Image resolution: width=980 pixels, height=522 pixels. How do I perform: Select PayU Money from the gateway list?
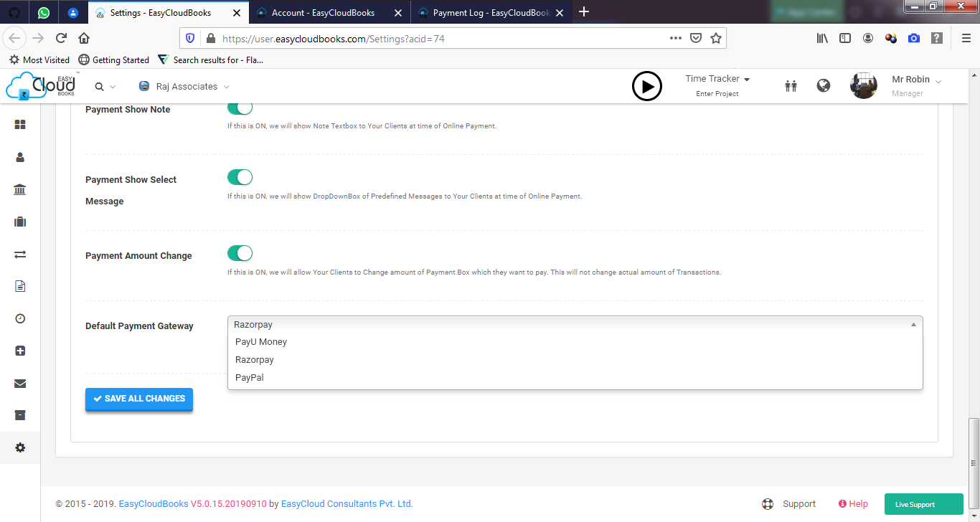[x=575, y=342]
